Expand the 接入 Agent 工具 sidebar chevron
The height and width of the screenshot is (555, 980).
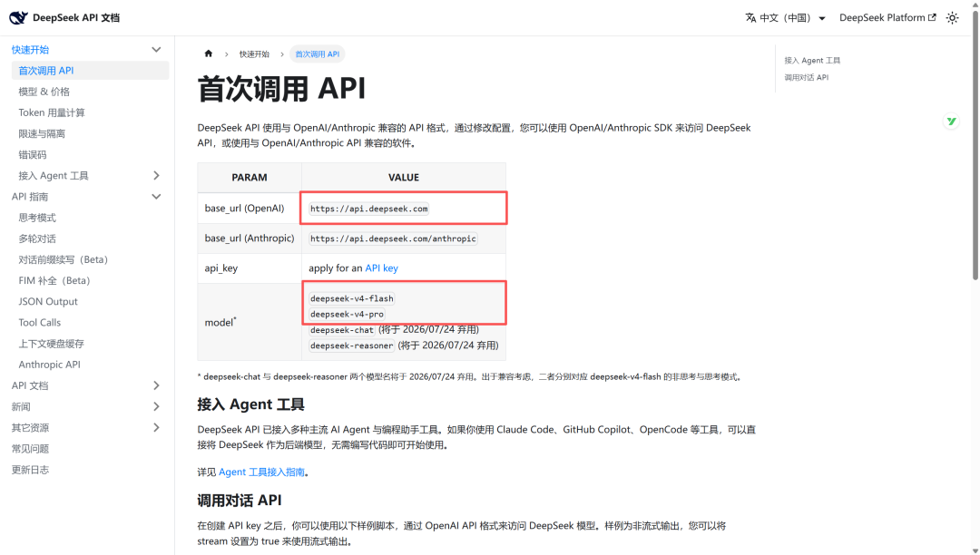click(x=156, y=175)
